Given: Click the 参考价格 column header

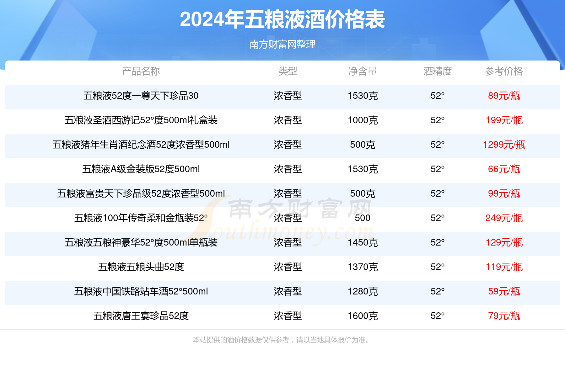Looking at the screenshot, I should tap(504, 71).
